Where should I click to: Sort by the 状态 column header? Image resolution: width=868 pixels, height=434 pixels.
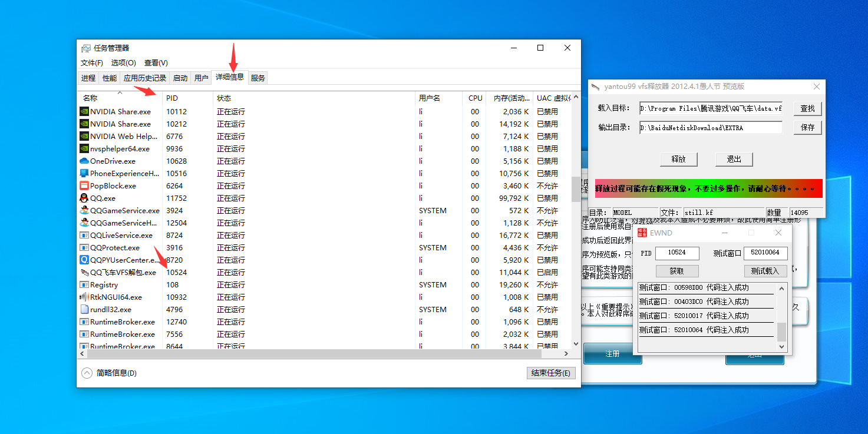[314, 98]
